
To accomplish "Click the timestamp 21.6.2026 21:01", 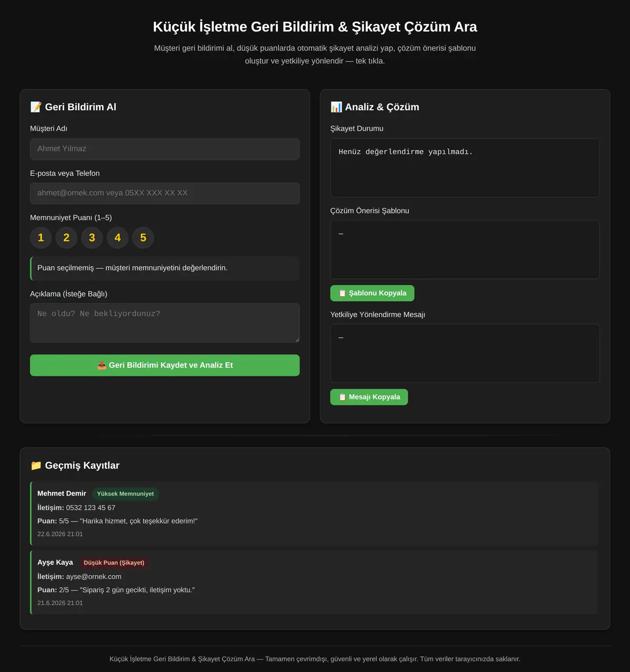I will click(60, 603).
